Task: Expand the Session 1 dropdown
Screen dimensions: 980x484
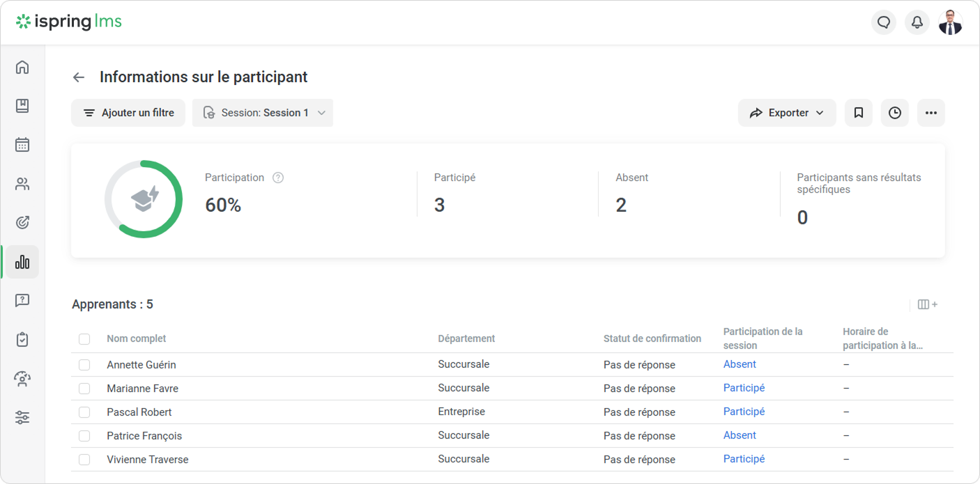Action: (263, 113)
